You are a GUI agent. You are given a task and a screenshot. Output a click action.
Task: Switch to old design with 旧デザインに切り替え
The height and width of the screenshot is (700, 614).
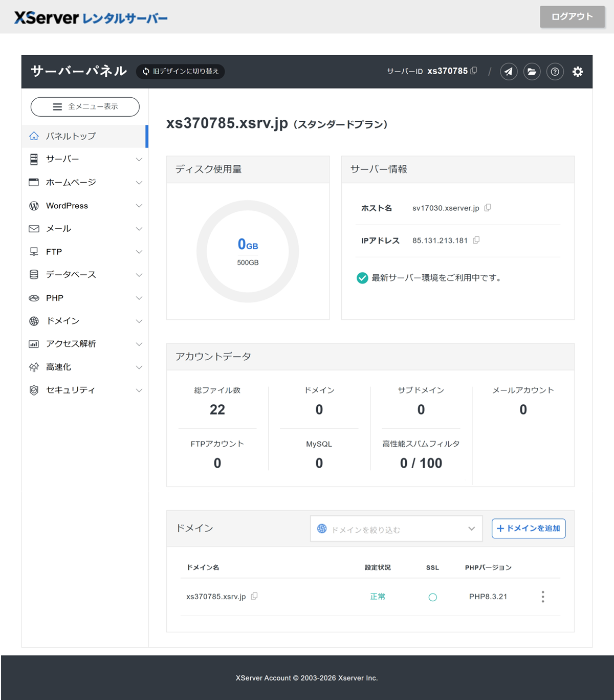[181, 71]
